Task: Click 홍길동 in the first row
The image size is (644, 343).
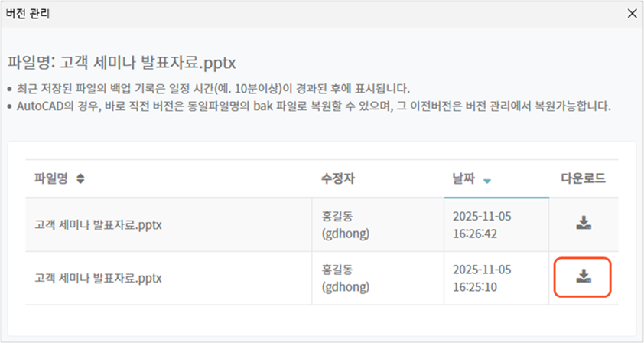Action: [x=338, y=217]
